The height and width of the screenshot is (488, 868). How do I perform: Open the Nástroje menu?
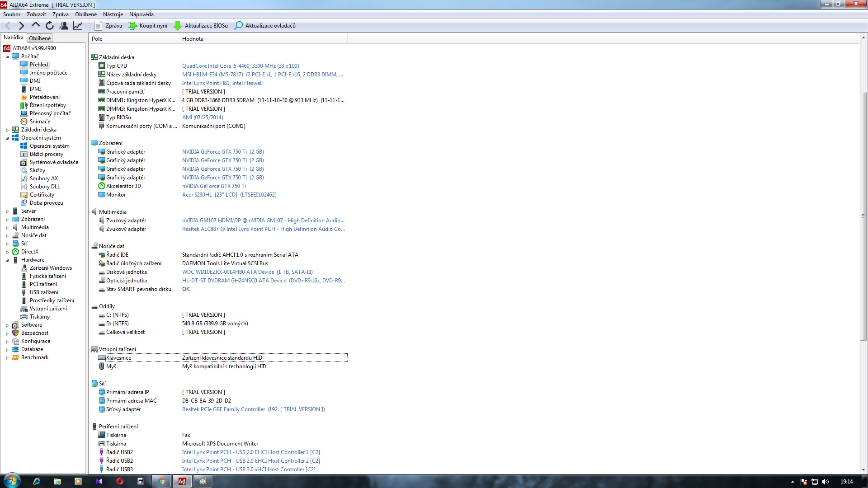point(113,14)
